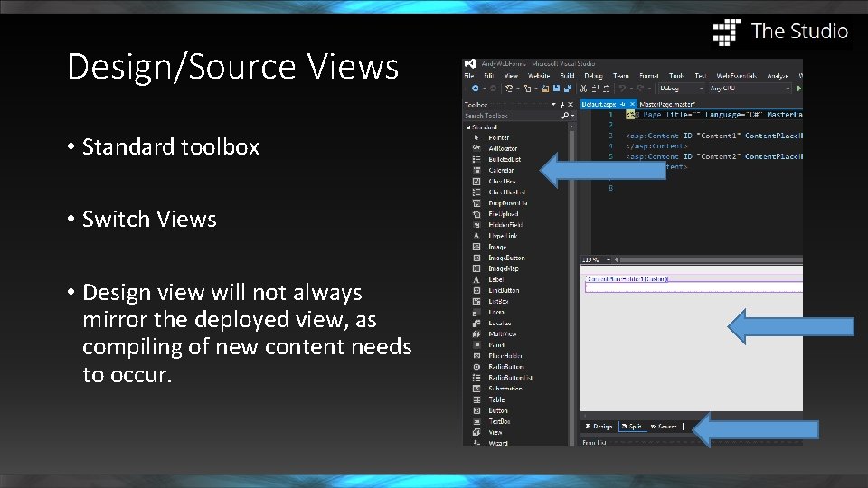The width and height of the screenshot is (868, 488).
Task: Click the Undo toolbar icon
Action: coord(622,89)
